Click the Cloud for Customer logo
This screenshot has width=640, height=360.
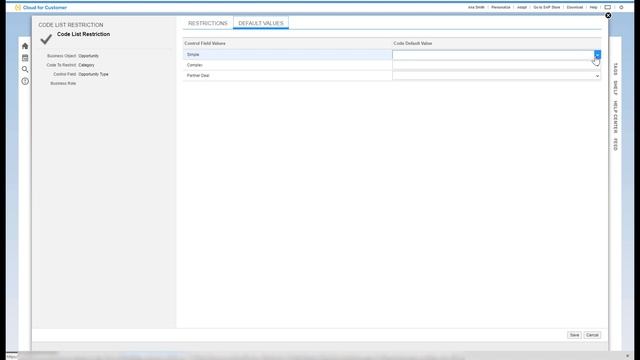pos(41,7)
